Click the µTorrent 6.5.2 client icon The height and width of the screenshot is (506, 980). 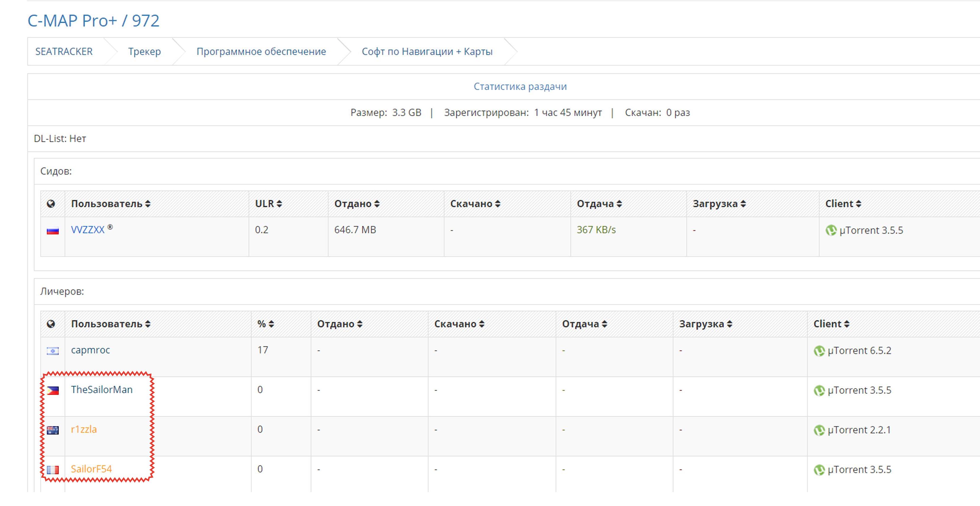tap(819, 351)
